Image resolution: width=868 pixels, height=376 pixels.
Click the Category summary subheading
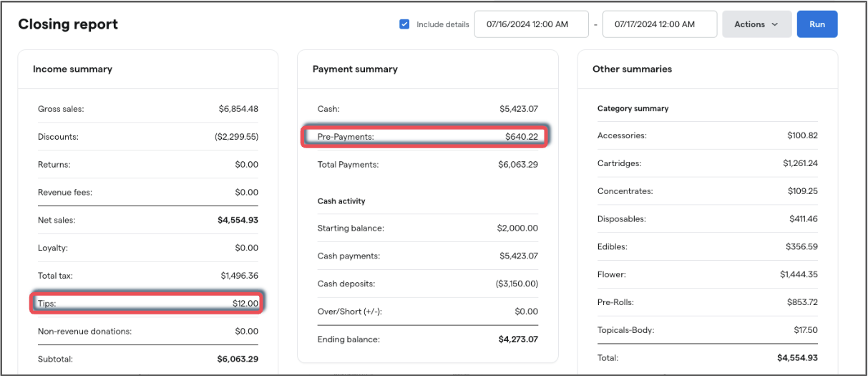click(x=633, y=109)
